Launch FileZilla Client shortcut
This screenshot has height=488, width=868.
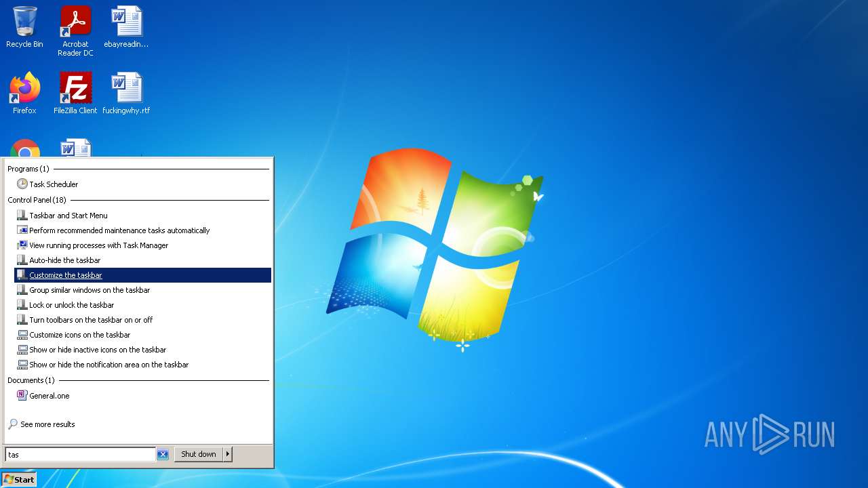click(75, 94)
